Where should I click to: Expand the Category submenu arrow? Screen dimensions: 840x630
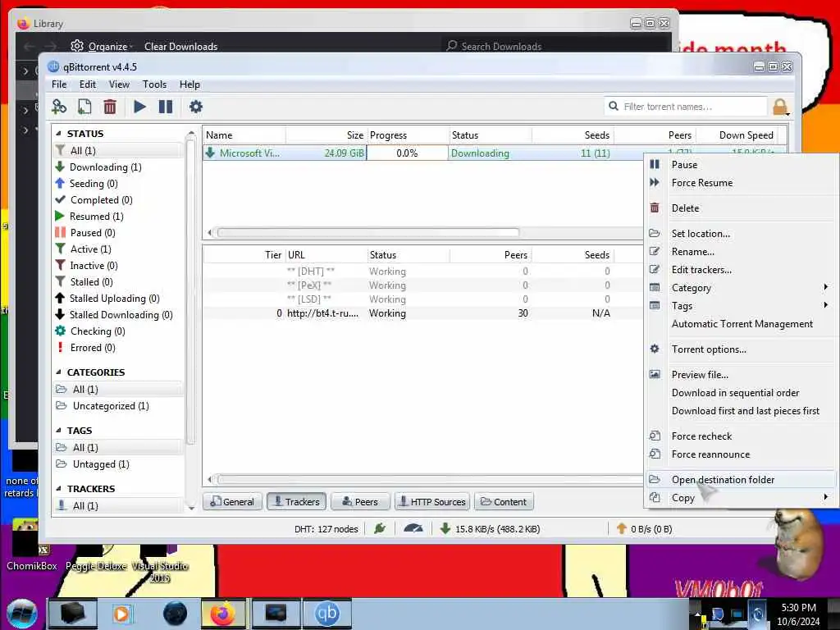click(825, 288)
